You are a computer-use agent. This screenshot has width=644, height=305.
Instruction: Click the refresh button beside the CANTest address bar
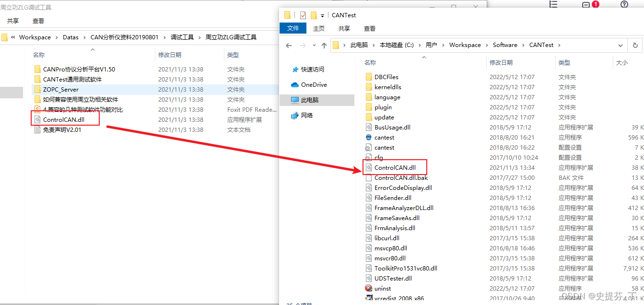[635, 46]
